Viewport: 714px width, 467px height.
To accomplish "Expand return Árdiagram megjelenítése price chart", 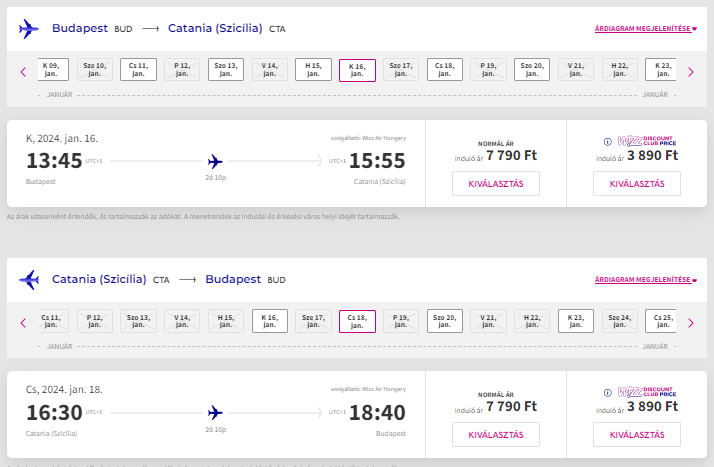I will click(x=646, y=279).
